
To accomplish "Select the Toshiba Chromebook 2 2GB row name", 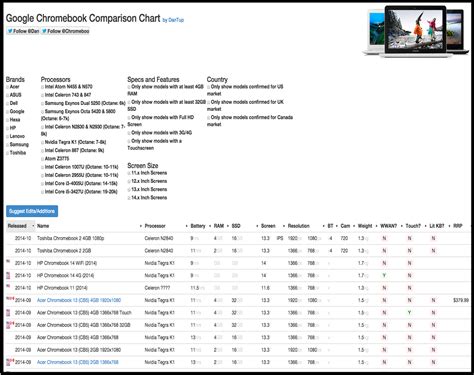I will [64, 251].
